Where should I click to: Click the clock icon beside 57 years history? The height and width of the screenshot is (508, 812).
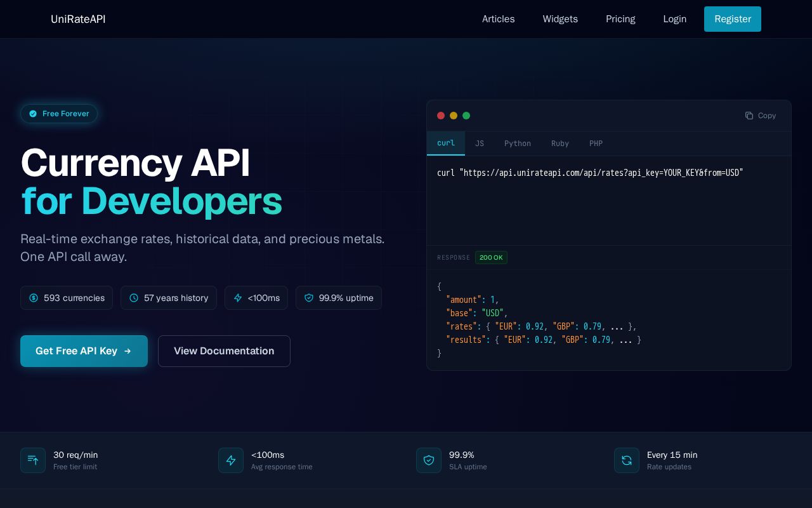134,298
